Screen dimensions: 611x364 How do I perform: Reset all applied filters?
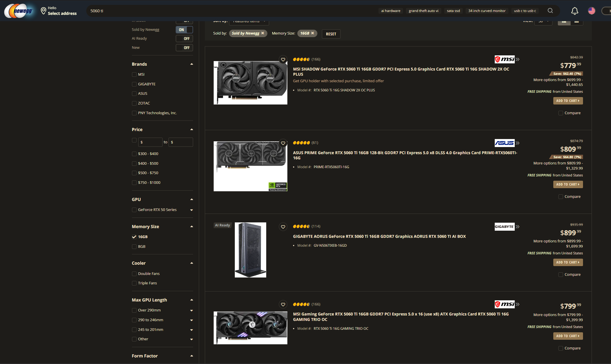click(331, 34)
